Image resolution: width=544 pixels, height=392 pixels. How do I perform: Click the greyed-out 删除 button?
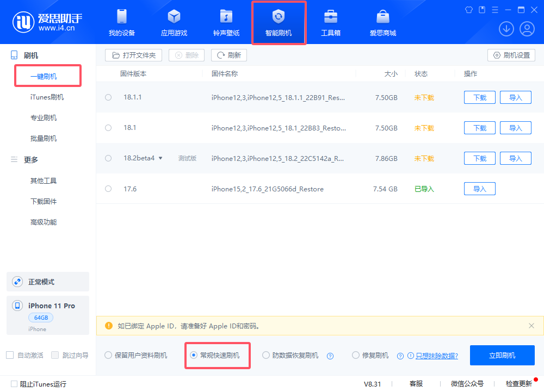click(x=187, y=55)
